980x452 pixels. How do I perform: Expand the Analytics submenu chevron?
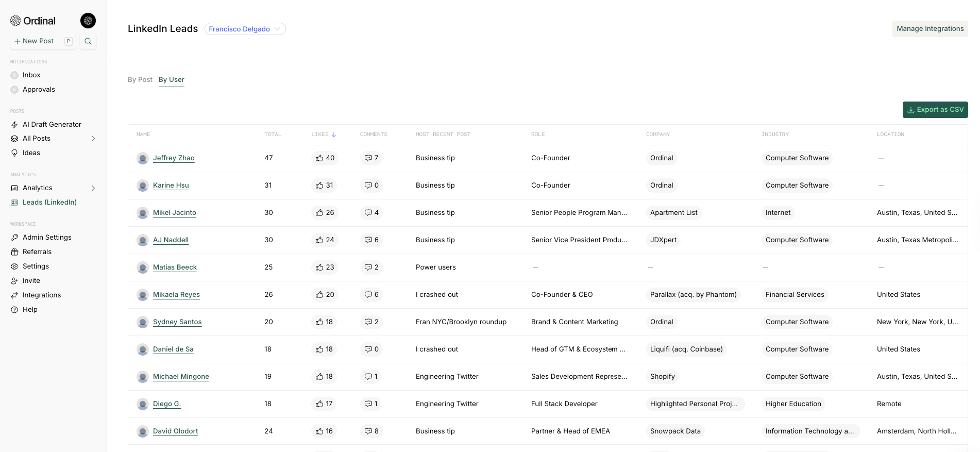[x=93, y=188]
